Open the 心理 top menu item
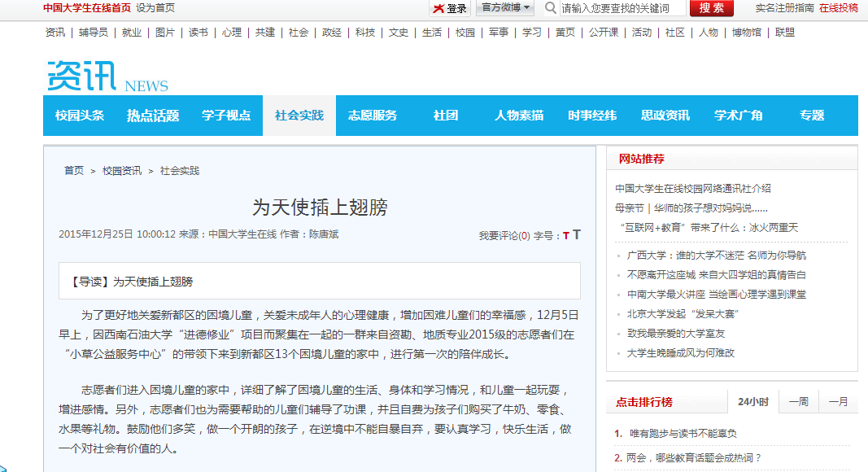This screenshot has width=868, height=472. (231, 32)
